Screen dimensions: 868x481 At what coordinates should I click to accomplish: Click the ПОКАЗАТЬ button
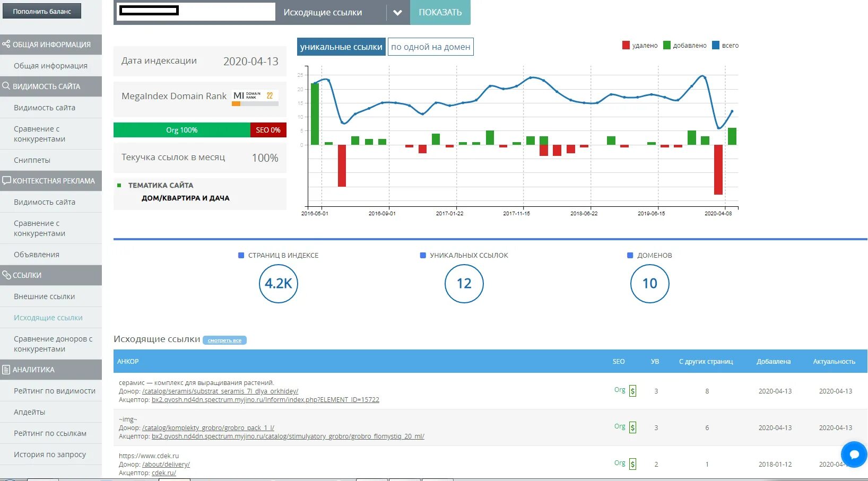[440, 12]
